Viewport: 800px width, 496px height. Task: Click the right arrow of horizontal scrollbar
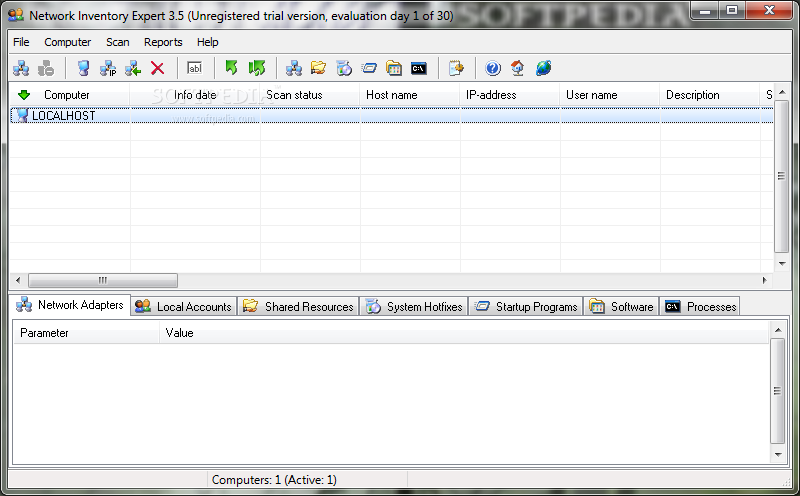tap(764, 280)
